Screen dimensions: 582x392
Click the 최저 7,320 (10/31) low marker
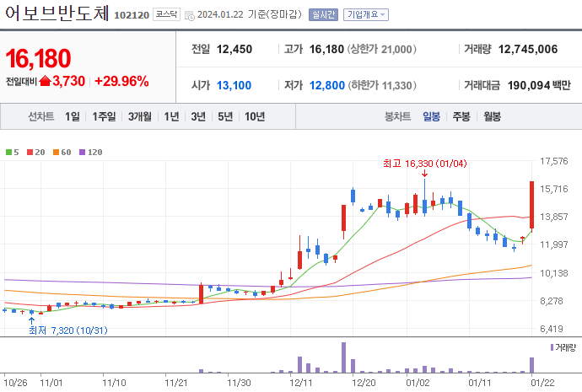point(68,330)
